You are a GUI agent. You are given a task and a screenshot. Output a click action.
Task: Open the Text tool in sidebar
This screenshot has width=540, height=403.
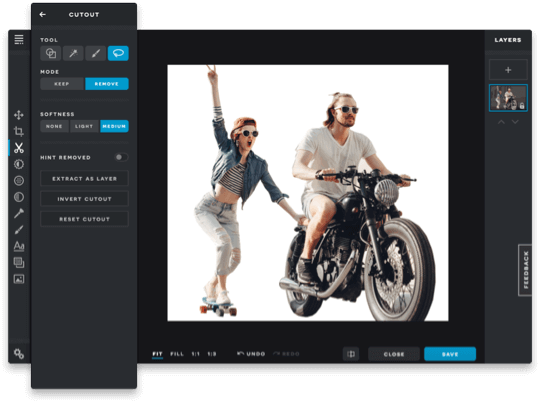click(19, 246)
